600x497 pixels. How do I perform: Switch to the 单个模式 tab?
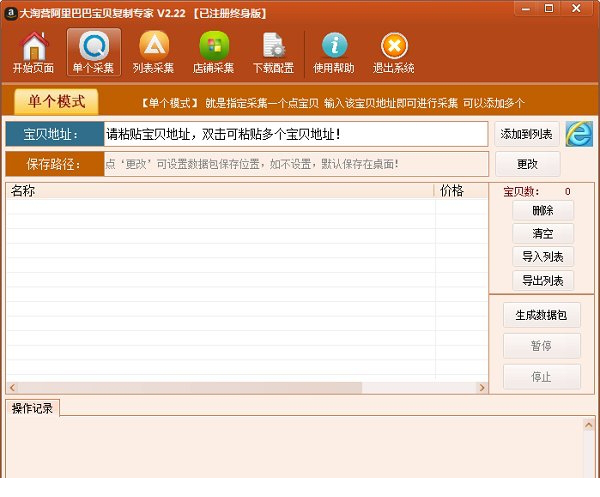[56, 102]
